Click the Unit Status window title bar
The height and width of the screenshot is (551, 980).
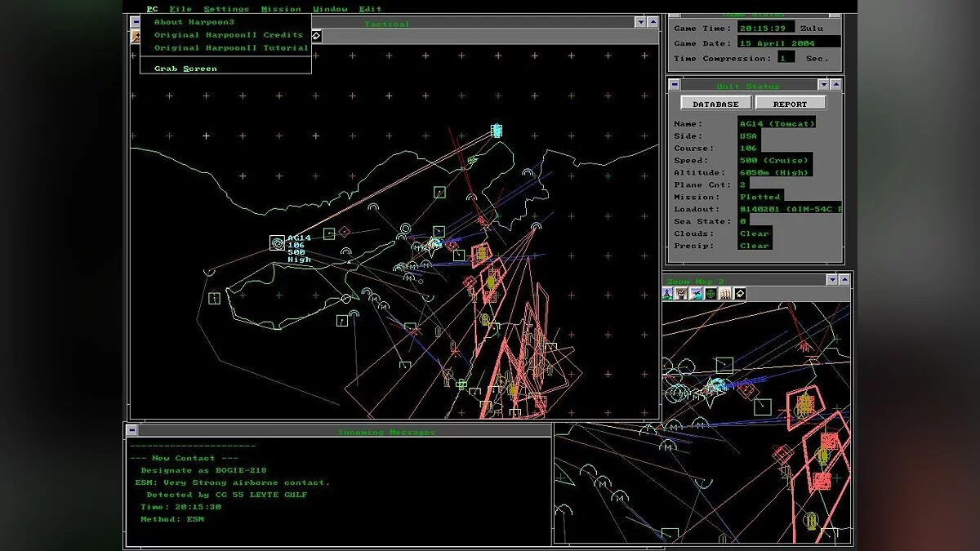point(748,86)
